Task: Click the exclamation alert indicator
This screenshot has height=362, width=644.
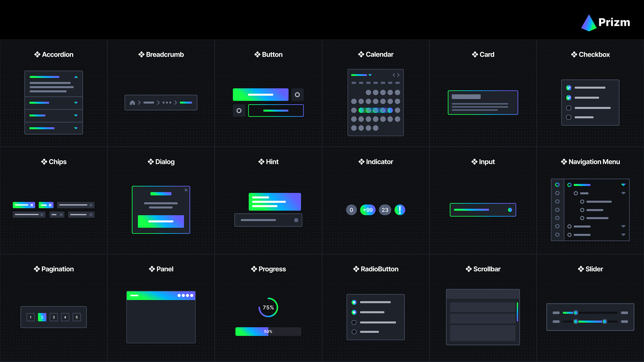Action: point(399,210)
